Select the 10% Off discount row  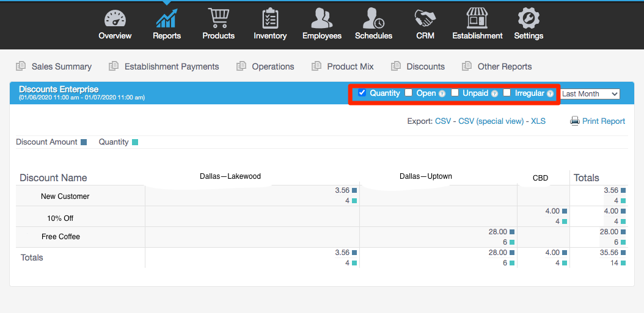pyautogui.click(x=60, y=218)
